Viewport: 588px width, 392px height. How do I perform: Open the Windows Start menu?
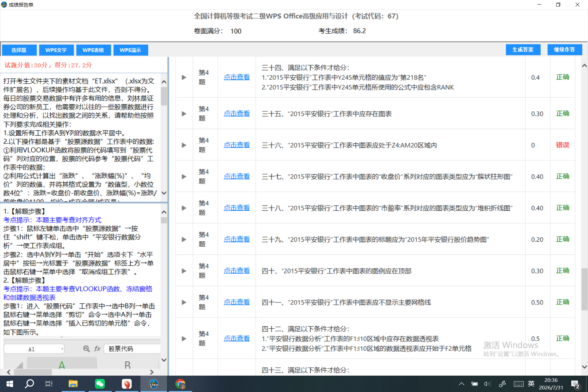pos(10,384)
